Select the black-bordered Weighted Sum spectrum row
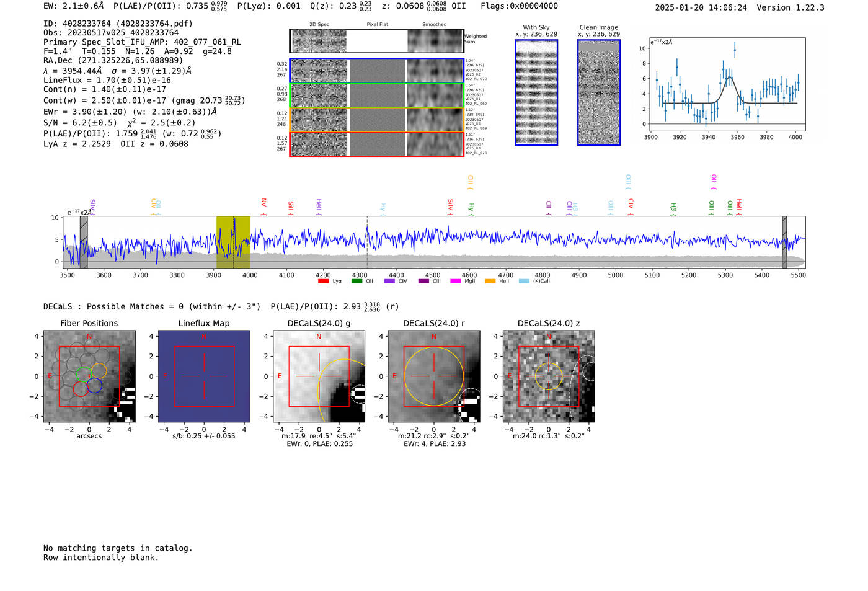This screenshot has height=591, width=868. coord(376,41)
